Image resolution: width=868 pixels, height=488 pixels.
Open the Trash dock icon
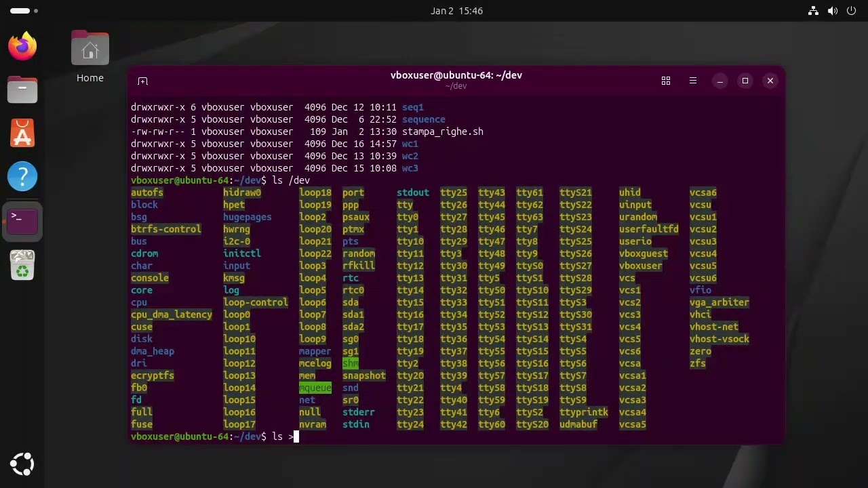[22, 265]
